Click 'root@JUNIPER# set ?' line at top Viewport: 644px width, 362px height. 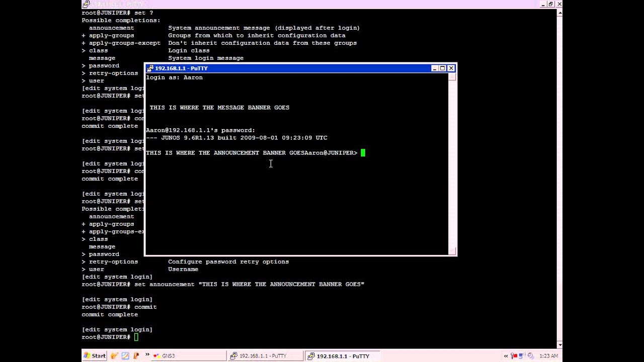(x=117, y=13)
